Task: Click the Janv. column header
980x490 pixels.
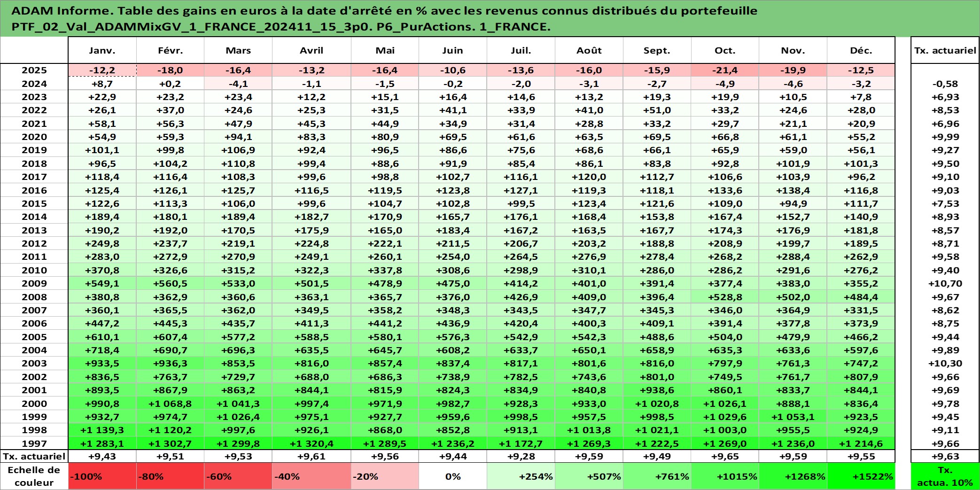Action: [102, 50]
